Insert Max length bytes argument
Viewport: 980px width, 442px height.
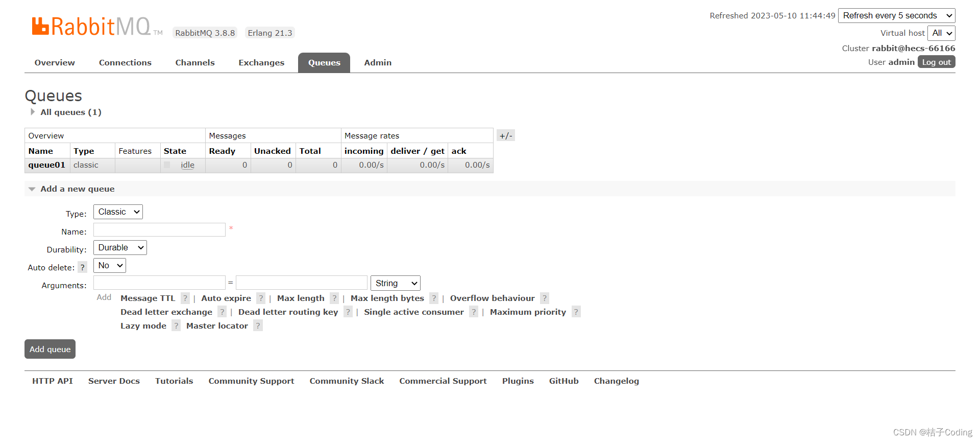(387, 298)
